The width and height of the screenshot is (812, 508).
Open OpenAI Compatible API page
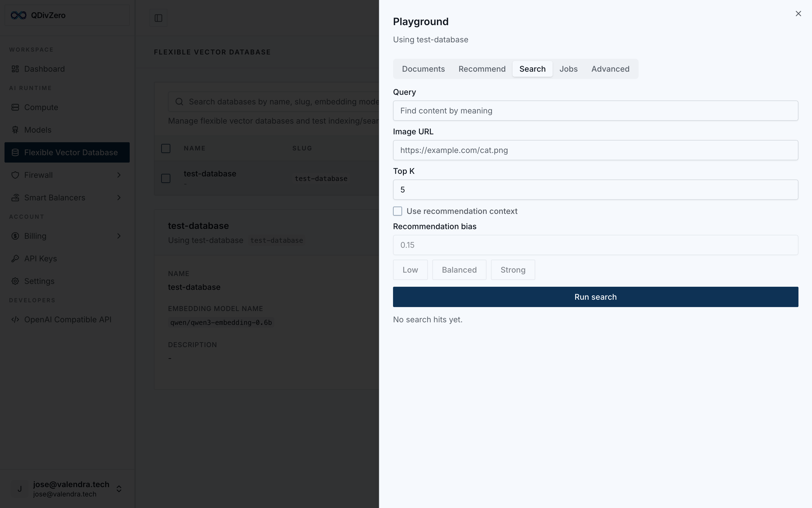click(x=67, y=319)
